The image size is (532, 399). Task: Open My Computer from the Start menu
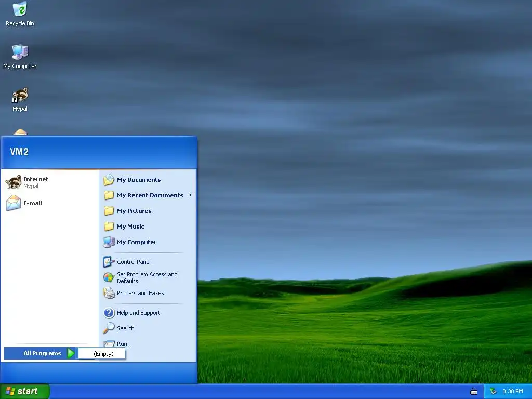(148, 242)
